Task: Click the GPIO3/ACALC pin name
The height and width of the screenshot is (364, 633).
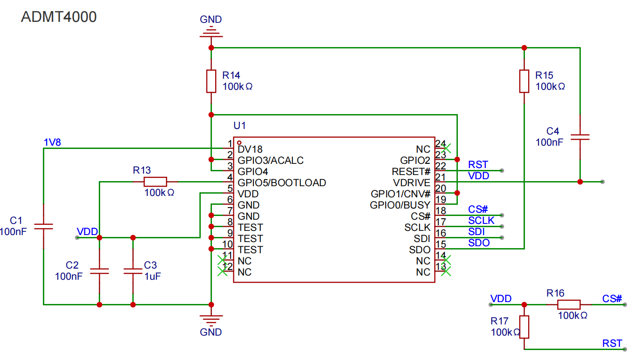Action: [x=271, y=160]
